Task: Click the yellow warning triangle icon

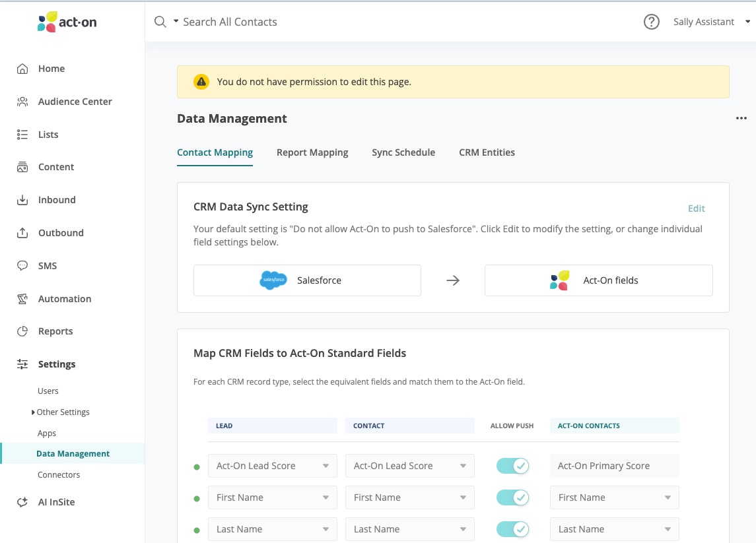Action: [201, 82]
